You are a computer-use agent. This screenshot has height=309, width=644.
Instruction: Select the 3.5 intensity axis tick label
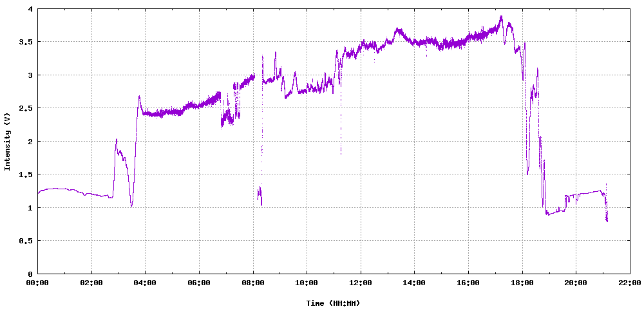point(26,42)
